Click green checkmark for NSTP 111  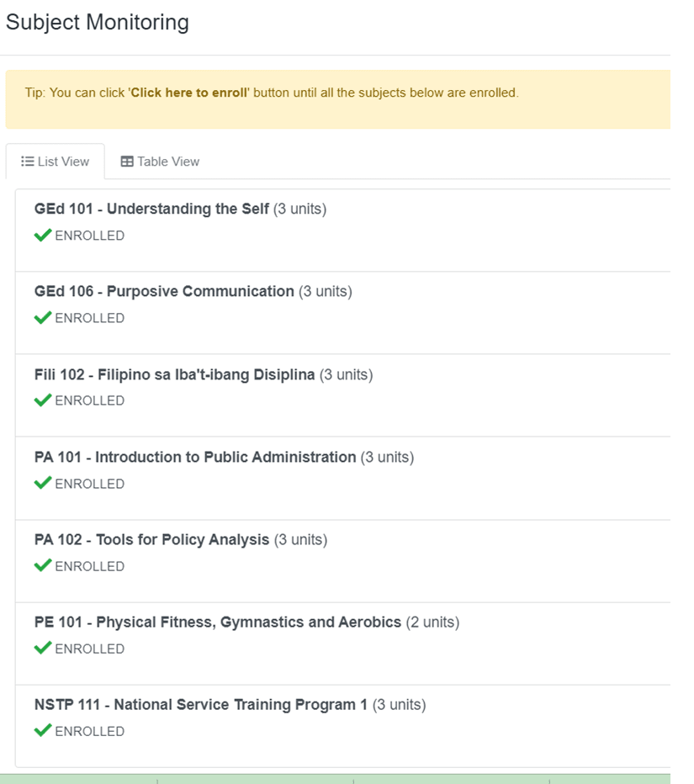click(x=43, y=730)
